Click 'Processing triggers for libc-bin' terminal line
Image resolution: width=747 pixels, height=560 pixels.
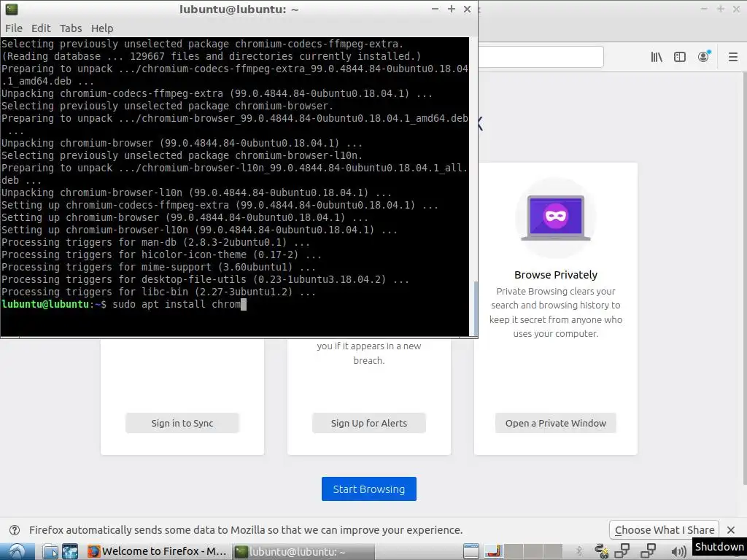click(158, 292)
